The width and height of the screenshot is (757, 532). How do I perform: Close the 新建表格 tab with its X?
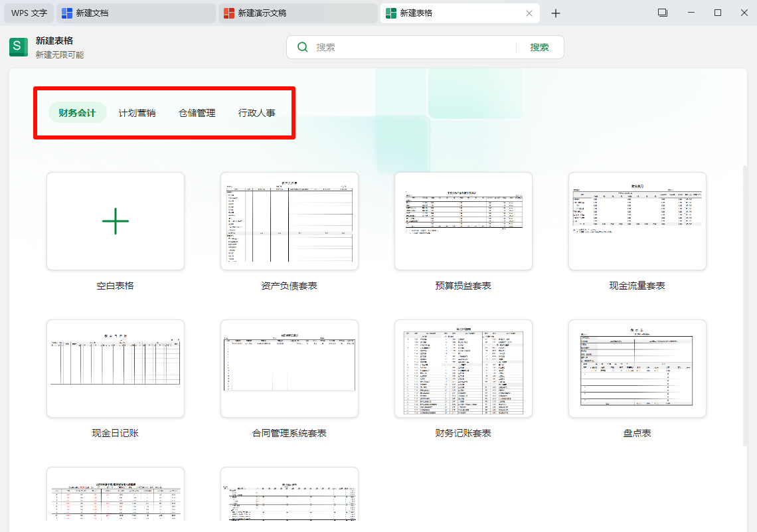(x=529, y=13)
